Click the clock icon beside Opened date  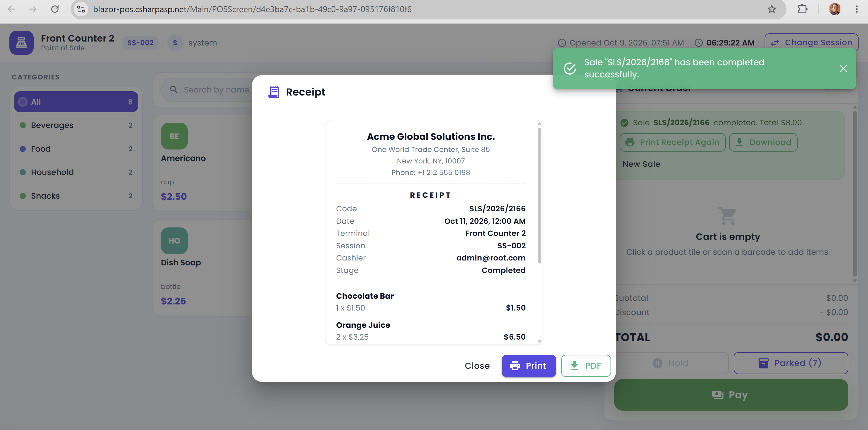pos(562,43)
